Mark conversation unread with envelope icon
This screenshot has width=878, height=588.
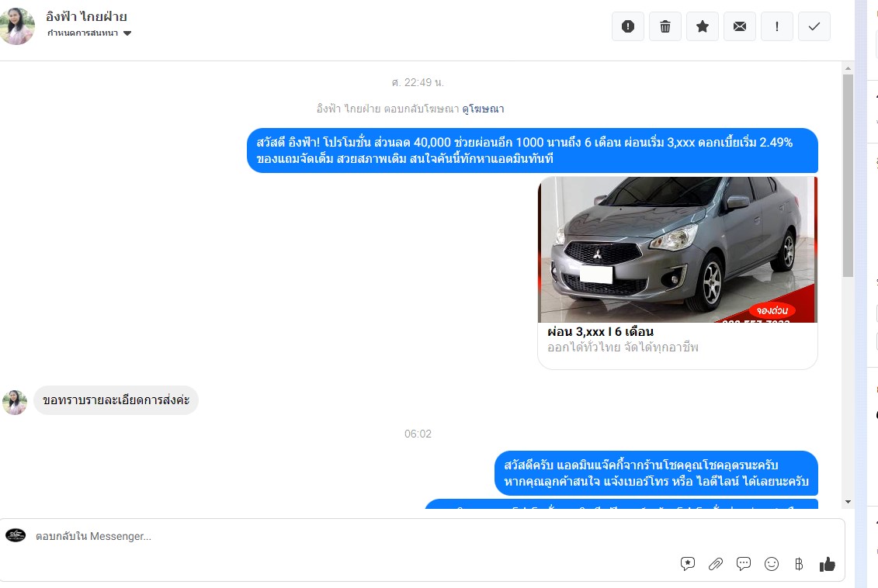(740, 26)
